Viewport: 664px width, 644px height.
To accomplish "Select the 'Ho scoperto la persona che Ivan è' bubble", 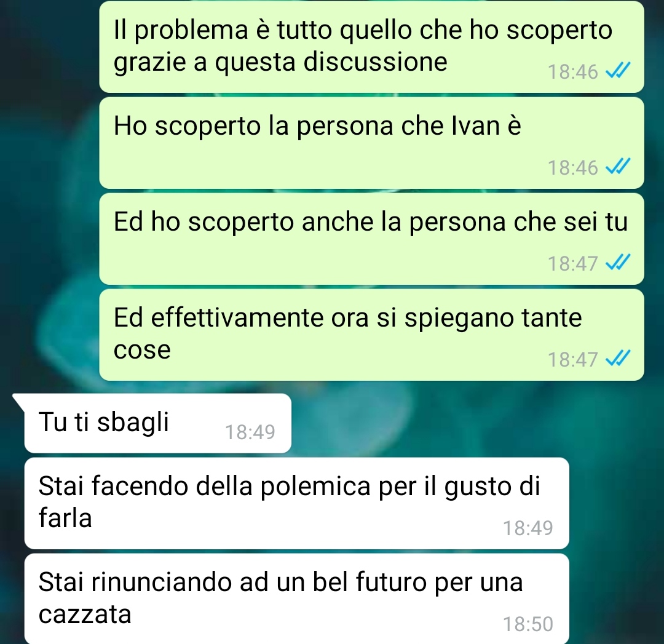I will [x=371, y=143].
